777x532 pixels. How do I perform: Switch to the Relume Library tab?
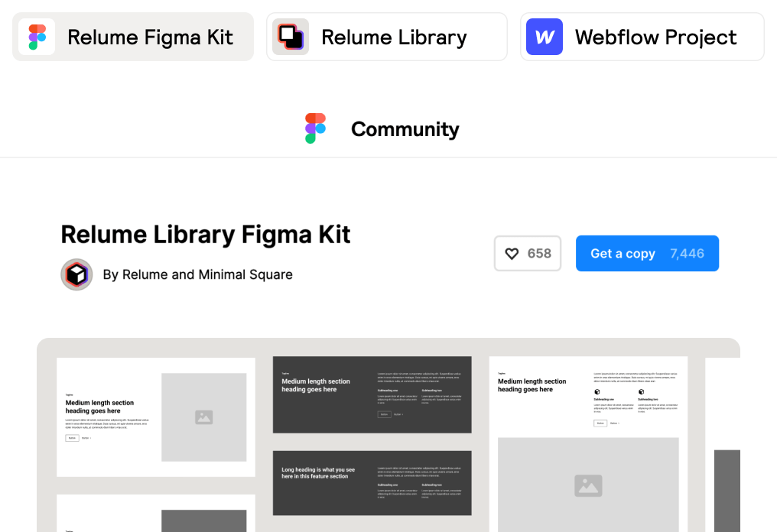click(x=386, y=37)
